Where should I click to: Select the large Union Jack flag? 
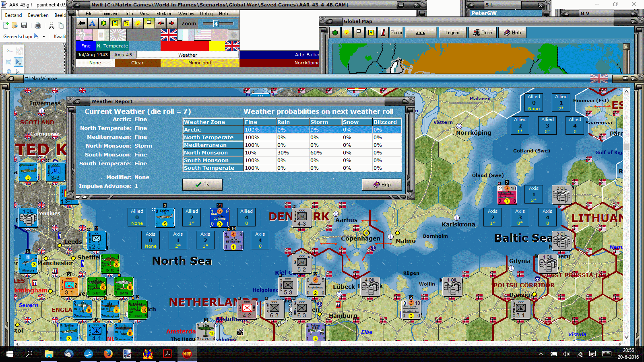pos(169,35)
